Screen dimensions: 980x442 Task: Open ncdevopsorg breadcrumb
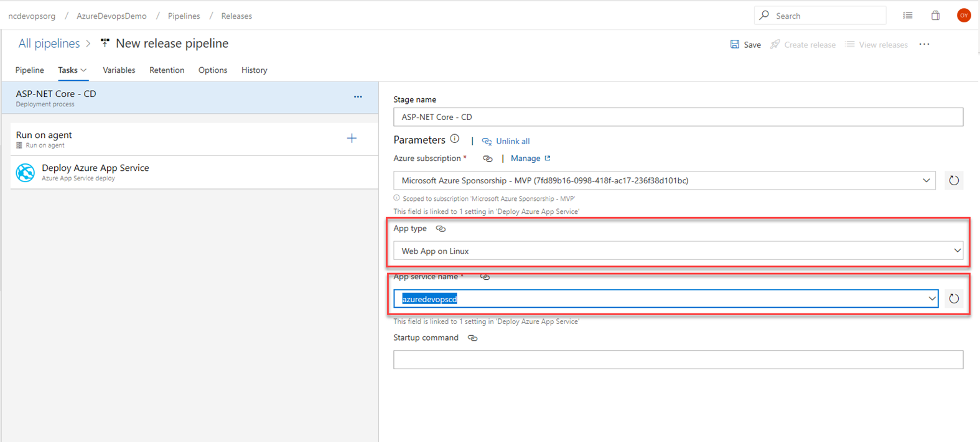(x=32, y=16)
